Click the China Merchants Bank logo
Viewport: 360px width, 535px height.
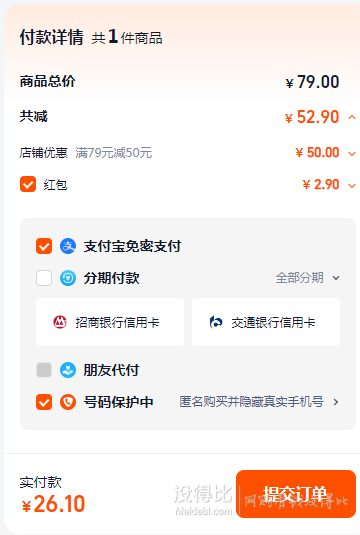coord(60,322)
